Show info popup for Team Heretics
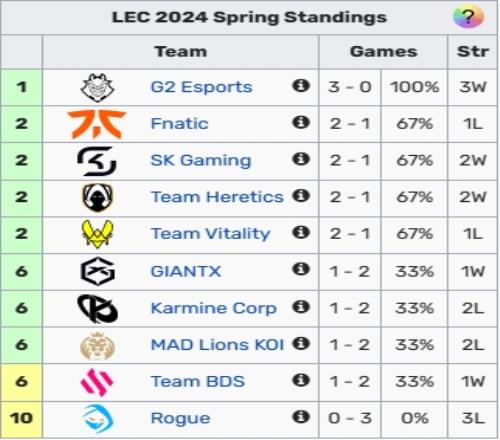500x440 pixels. 301,196
